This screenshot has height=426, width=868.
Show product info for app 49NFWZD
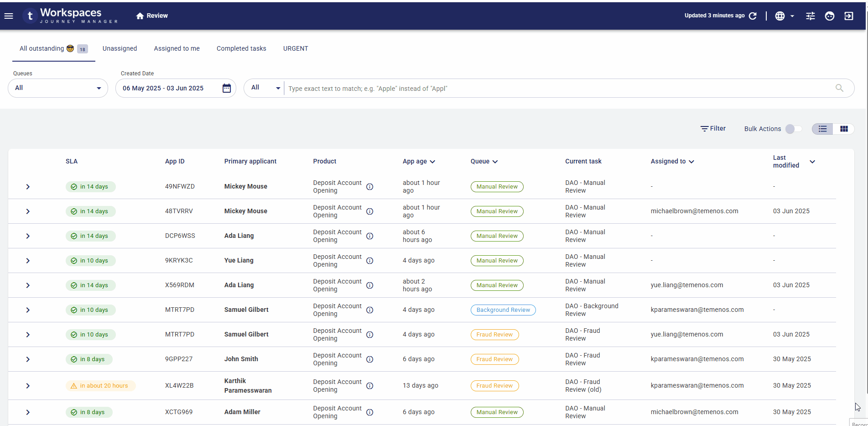coord(370,187)
